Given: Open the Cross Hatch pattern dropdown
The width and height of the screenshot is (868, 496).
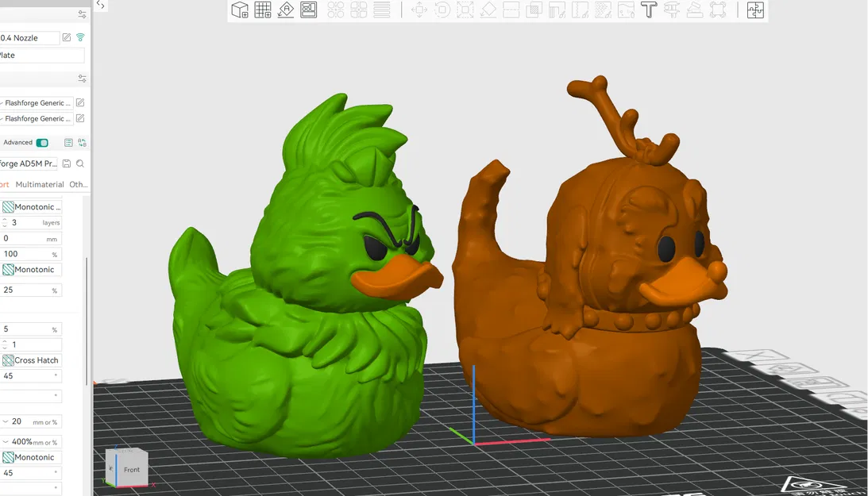Looking at the screenshot, I should (x=32, y=360).
